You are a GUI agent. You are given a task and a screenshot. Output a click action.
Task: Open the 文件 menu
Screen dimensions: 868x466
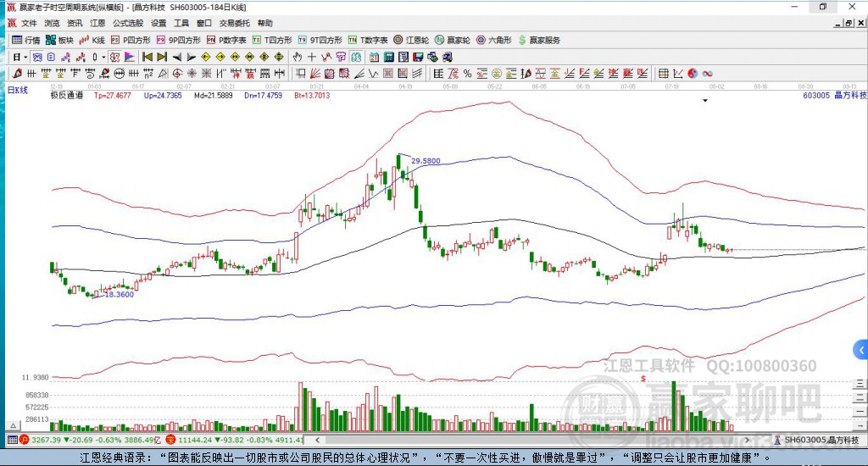[x=29, y=23]
